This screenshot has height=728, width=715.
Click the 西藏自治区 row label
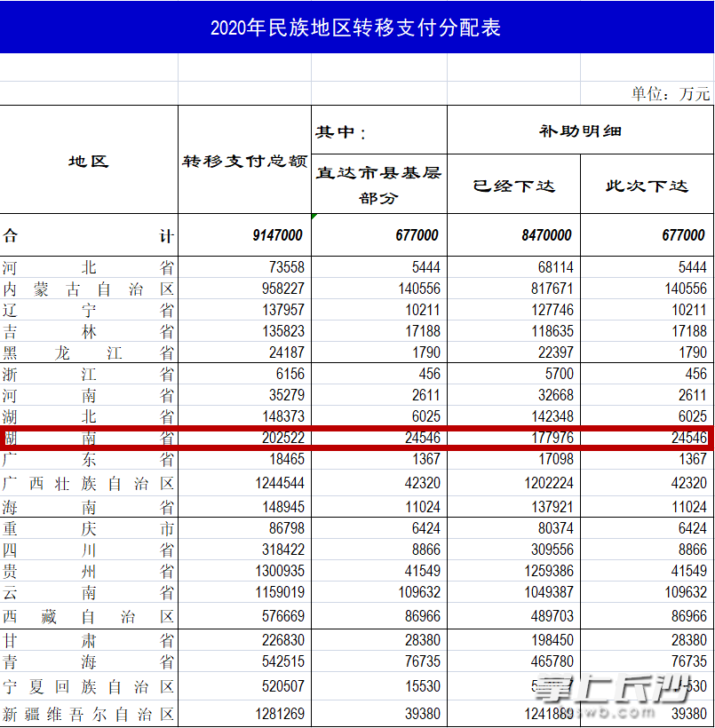pos(89,616)
